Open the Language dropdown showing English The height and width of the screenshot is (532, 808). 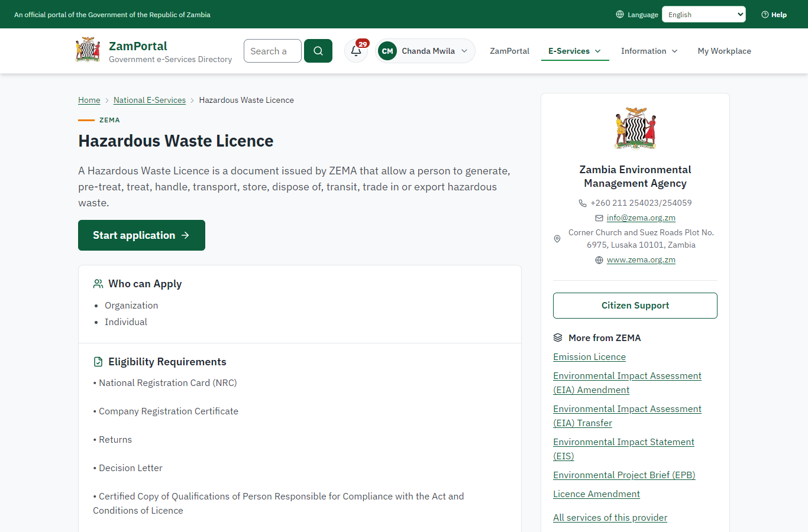(704, 14)
